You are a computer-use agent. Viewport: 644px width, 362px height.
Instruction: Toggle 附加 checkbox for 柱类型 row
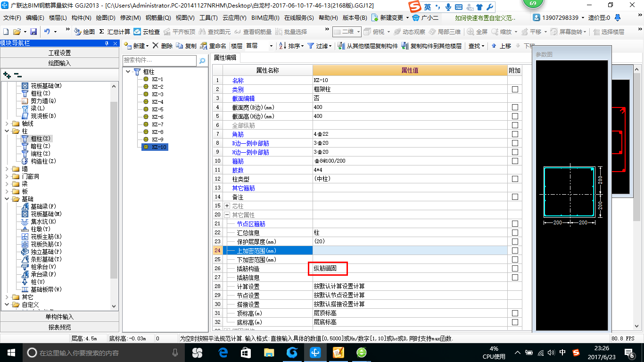(x=515, y=179)
